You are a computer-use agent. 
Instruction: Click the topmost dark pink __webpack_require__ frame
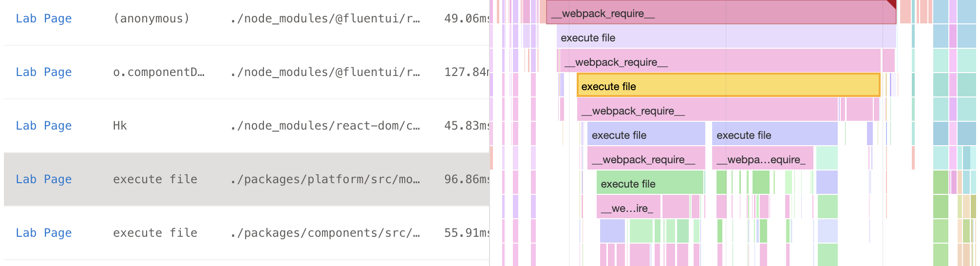[720, 13]
